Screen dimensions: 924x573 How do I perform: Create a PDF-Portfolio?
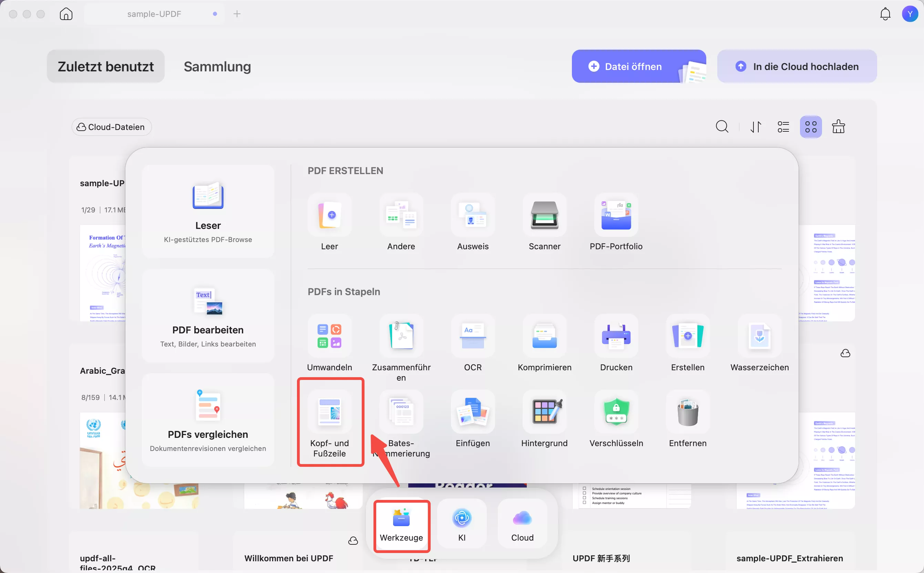point(616,215)
